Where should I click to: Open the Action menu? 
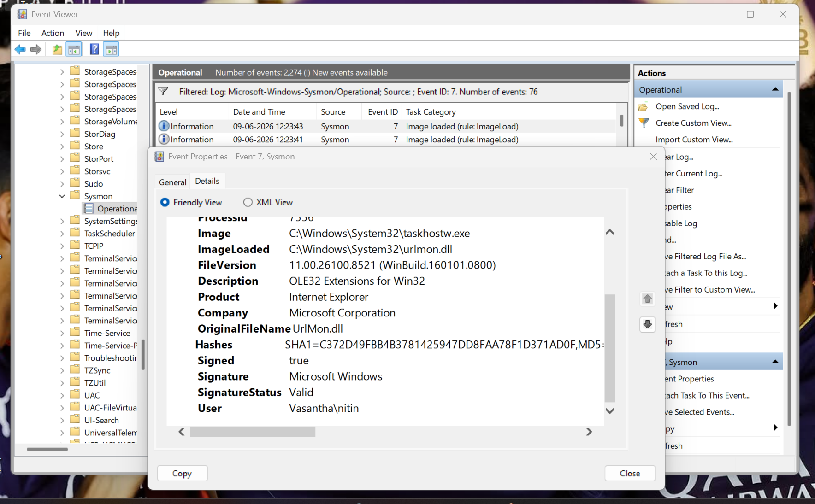click(x=53, y=33)
